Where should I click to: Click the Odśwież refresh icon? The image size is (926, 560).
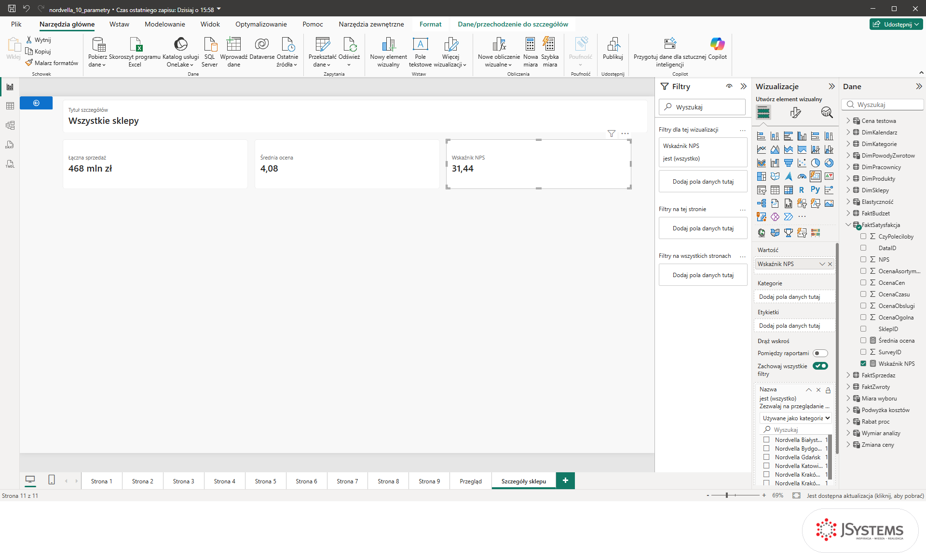pos(349,52)
